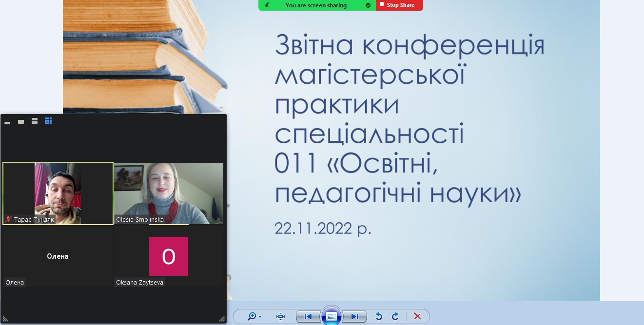Viewport: 644px width, 325px height.
Task: Switch video panel to stacked two-row view
Action: point(35,121)
